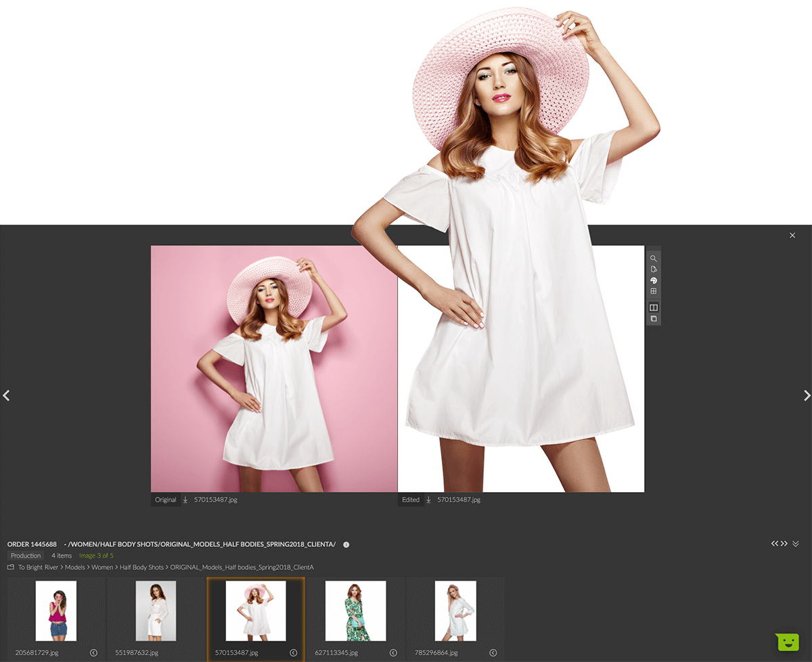
Task: Jump forward with double right chevron
Action: 784,544
